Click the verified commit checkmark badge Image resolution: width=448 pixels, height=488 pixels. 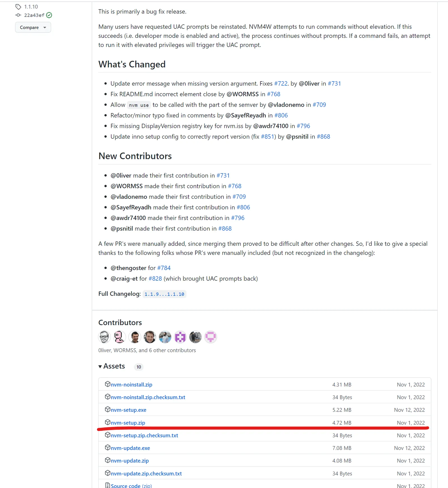pyautogui.click(x=49, y=15)
